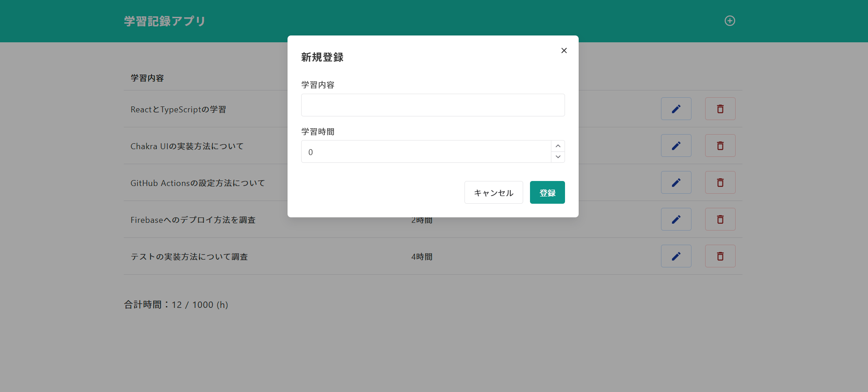The height and width of the screenshot is (392, 868).
Task: Select the GitHub Actionsの設定方法について row text
Action: (x=197, y=183)
